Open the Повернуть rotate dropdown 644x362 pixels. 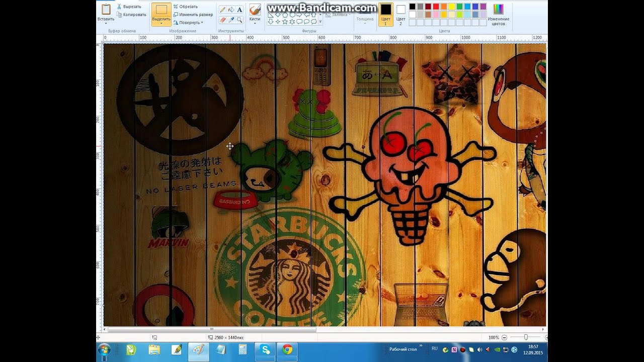(x=188, y=23)
